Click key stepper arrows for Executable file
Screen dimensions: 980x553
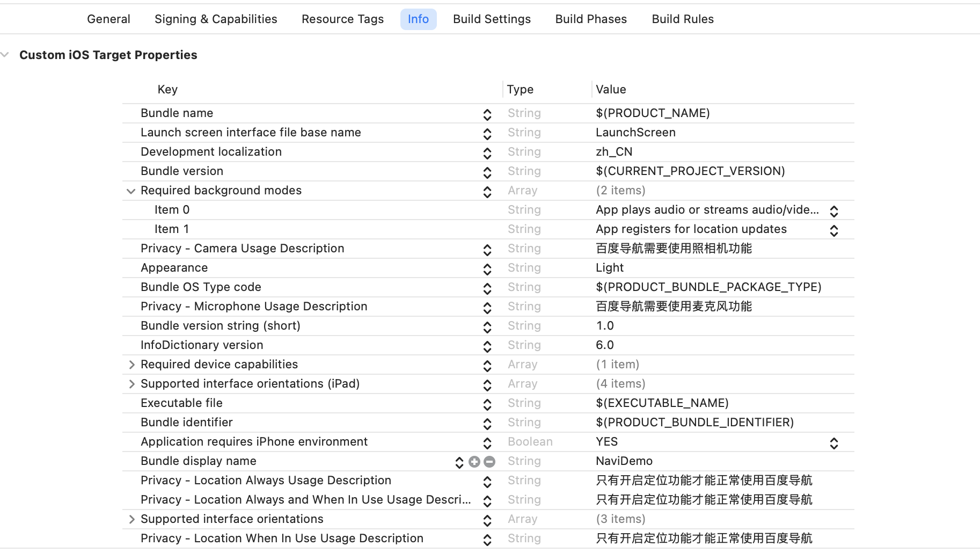487,404
